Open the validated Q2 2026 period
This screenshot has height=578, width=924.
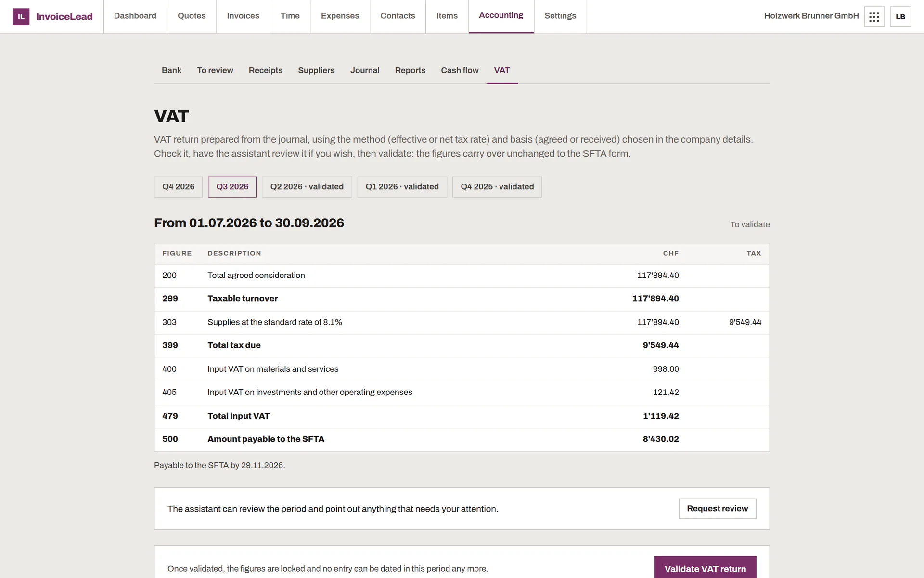click(307, 187)
